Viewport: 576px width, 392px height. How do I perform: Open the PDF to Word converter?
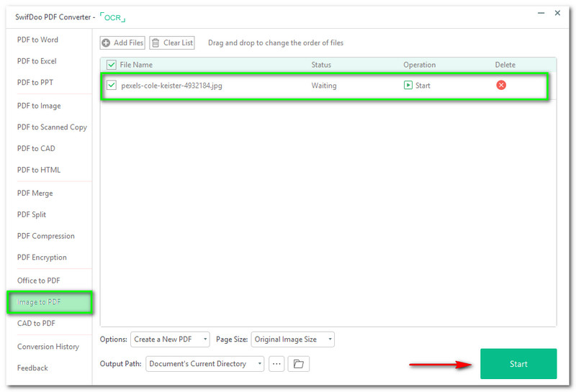[x=37, y=40]
